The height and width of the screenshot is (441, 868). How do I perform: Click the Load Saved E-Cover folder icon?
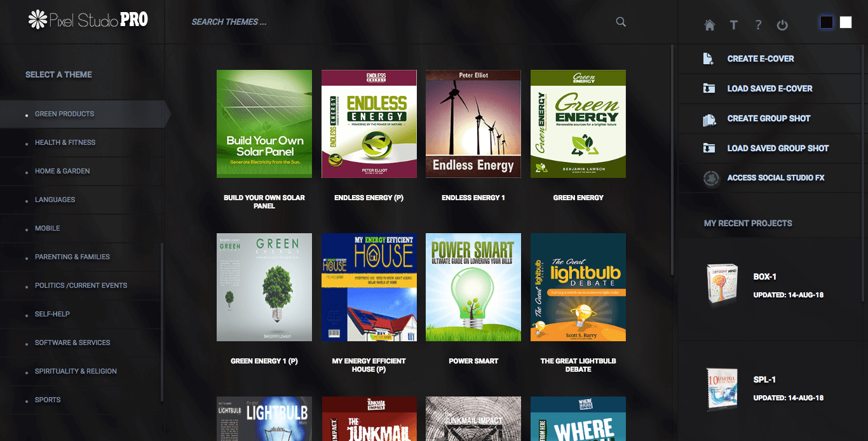coord(709,88)
